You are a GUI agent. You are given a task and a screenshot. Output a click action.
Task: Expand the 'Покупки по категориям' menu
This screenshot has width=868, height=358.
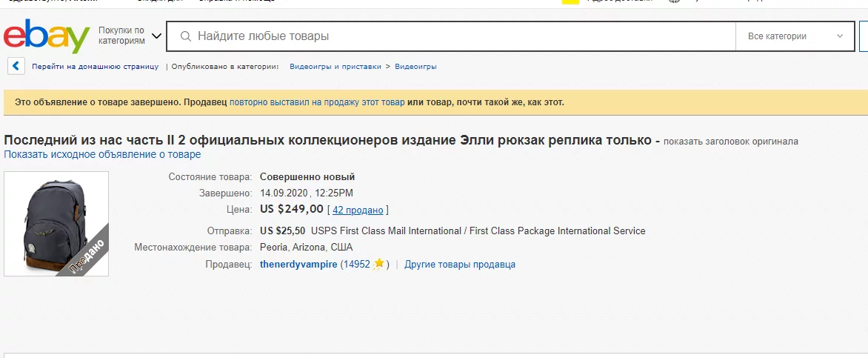121,36
